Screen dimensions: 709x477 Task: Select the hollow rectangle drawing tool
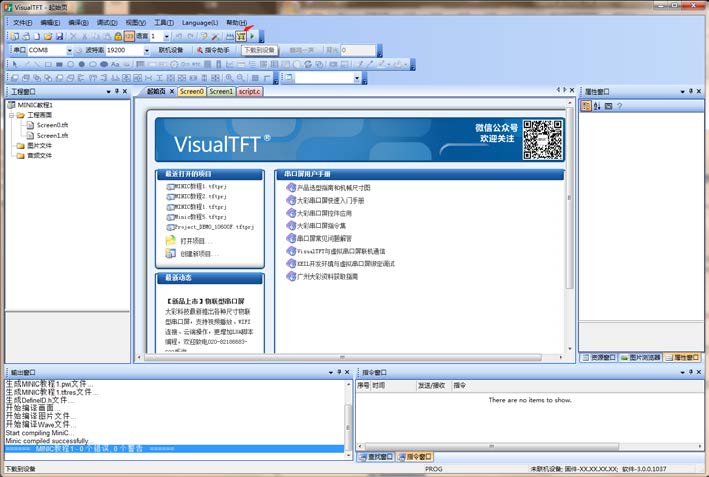(x=48, y=64)
